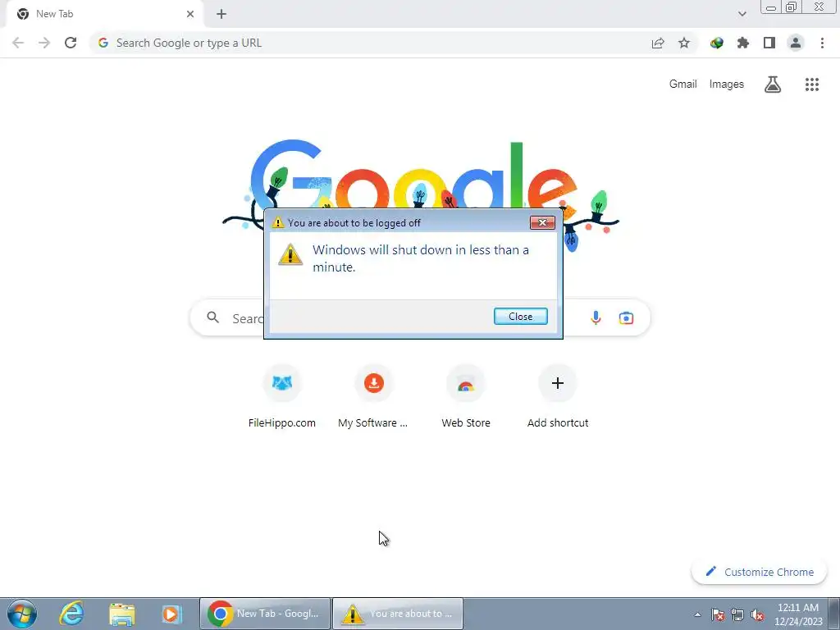The width and height of the screenshot is (840, 630).
Task: Start voice search with the microphone
Action: [x=596, y=317]
